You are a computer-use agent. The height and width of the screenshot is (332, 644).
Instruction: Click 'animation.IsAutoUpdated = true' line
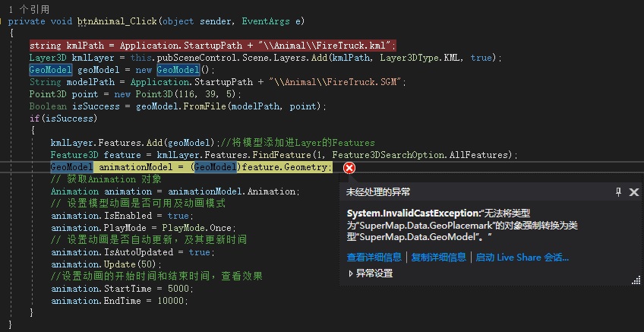(133, 252)
